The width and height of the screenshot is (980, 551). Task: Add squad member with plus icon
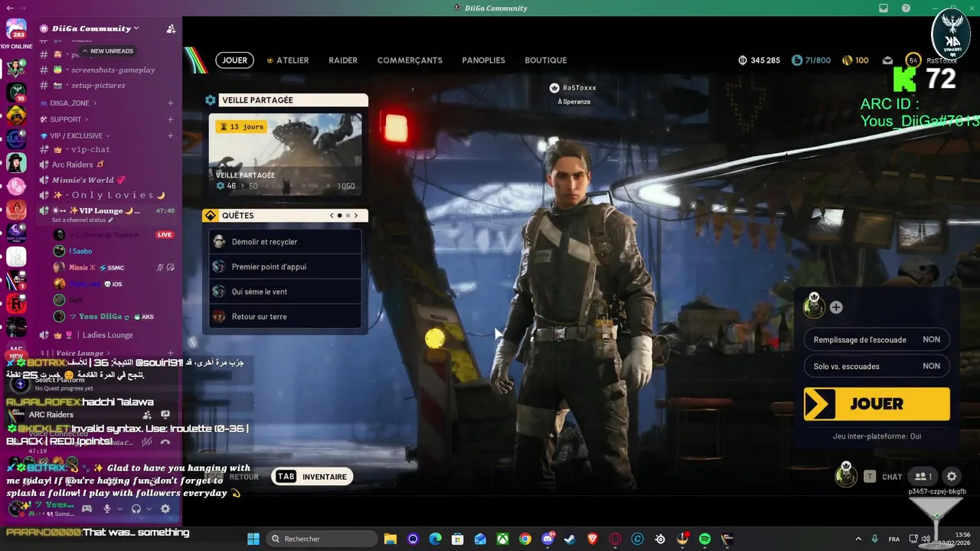[x=836, y=307]
